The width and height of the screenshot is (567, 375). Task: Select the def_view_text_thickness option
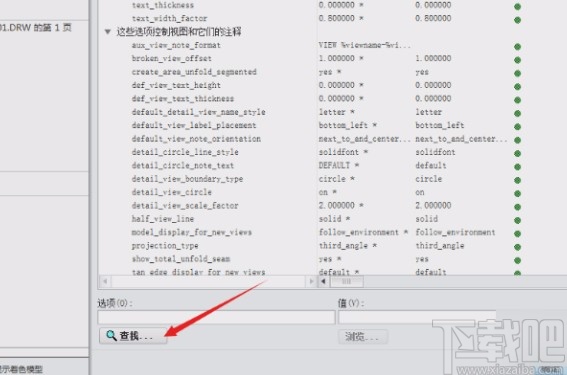tap(183, 99)
